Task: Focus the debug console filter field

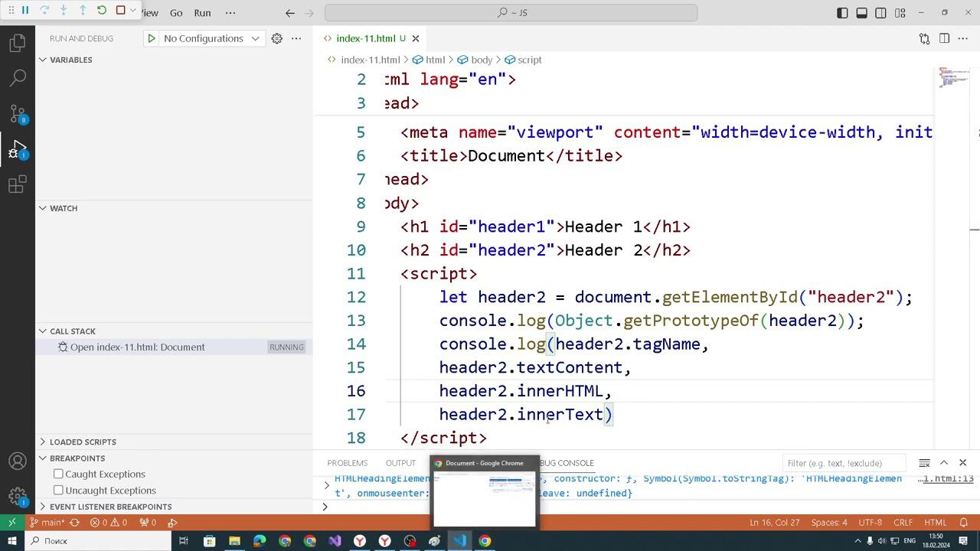Action: click(844, 463)
